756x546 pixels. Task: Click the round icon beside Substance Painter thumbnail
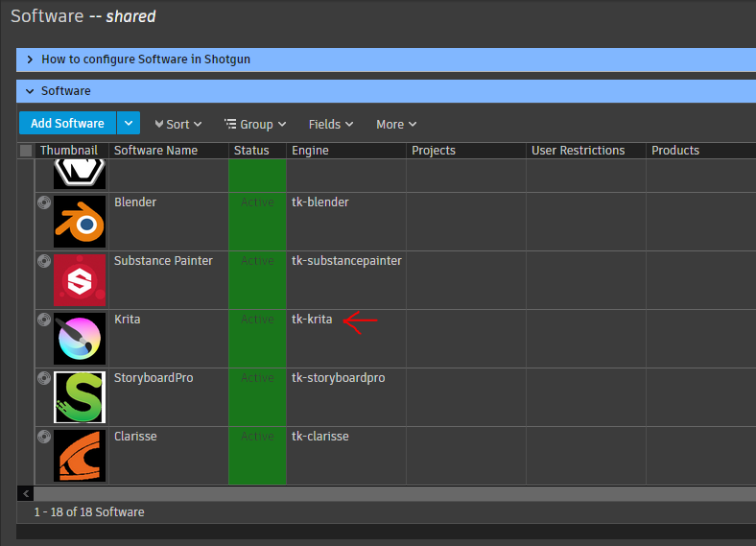tap(44, 261)
